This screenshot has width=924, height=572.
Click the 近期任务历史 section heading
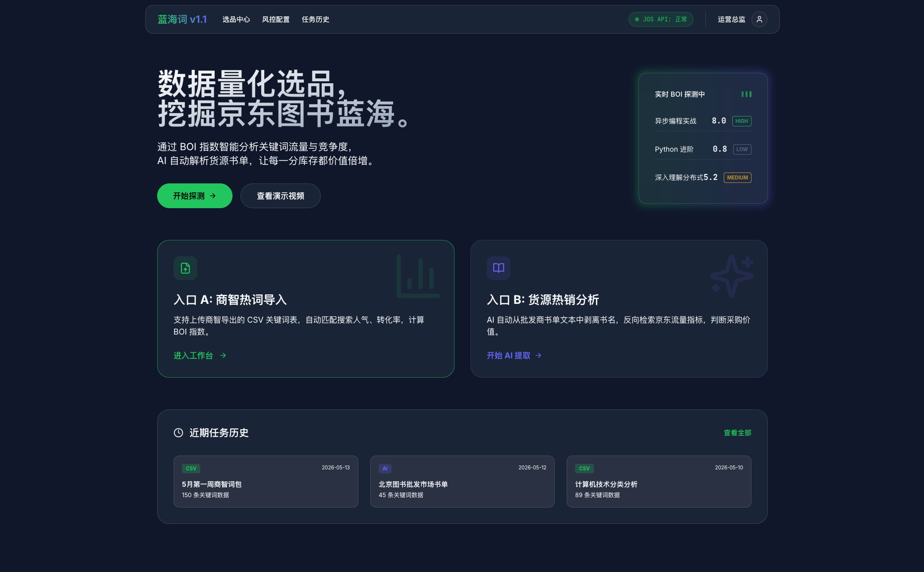pos(219,433)
